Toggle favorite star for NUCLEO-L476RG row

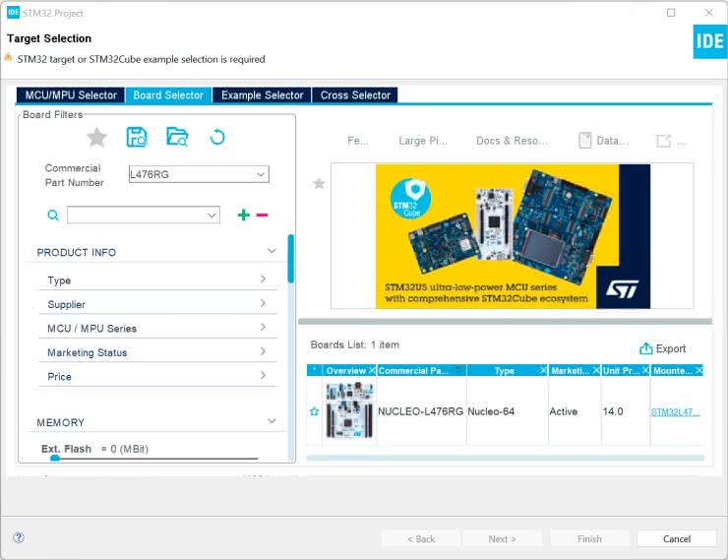click(x=315, y=411)
